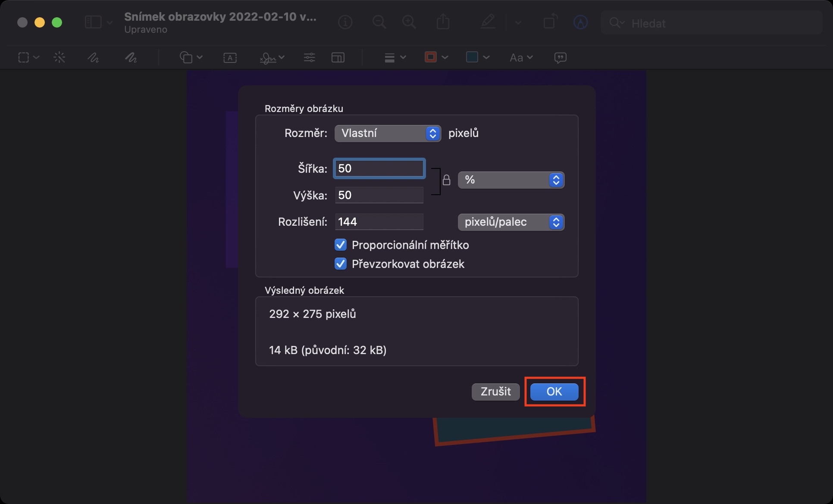The image size is (833, 504).
Task: Uncheck Převzorkovat obrázek checkbox
Action: [x=341, y=264]
